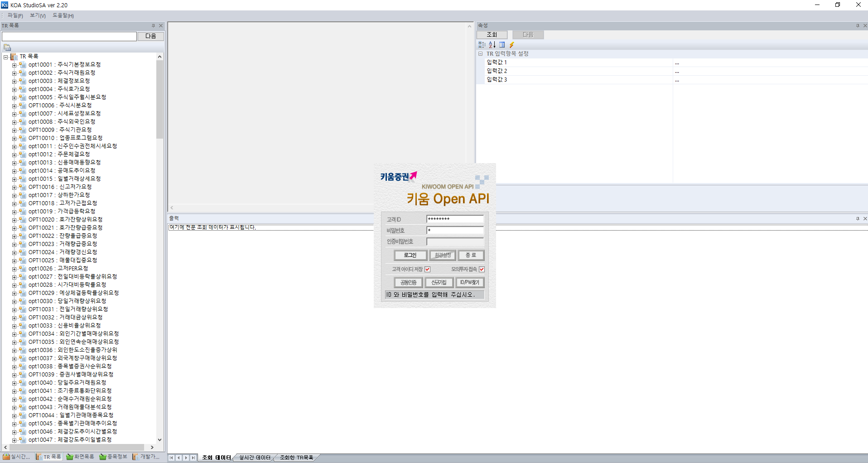Close the TR 목록 panel
The image size is (868, 463).
161,26
